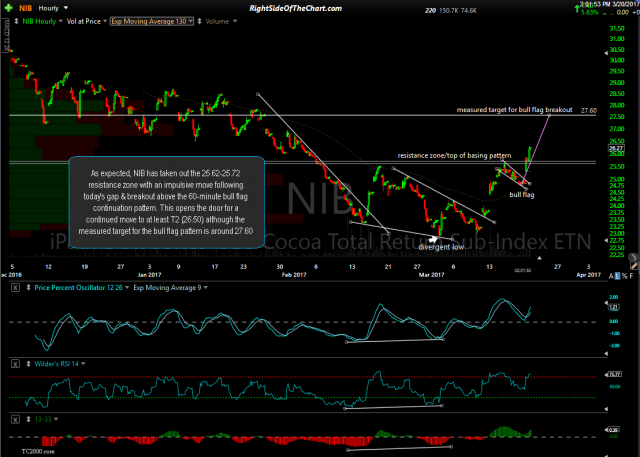Open the Hourly timeframe dropdown
Screen dimensions: 640x457
(x=66, y=8)
